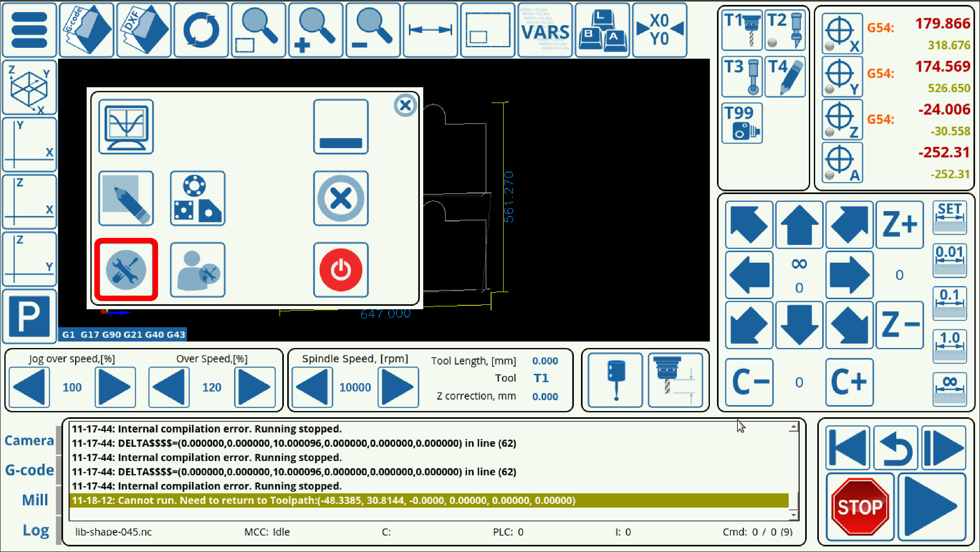Image resolution: width=980 pixels, height=552 pixels.
Task: Select the 0.01 jog step size
Action: point(949,260)
